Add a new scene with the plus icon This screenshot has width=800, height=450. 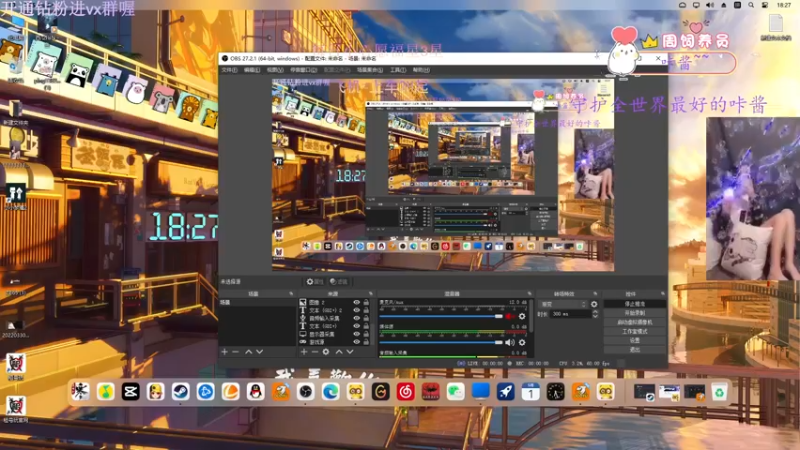click(224, 352)
